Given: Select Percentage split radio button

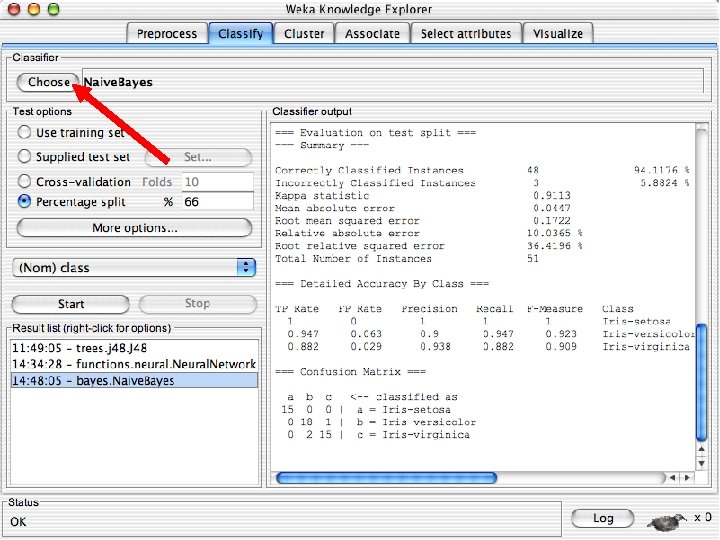Looking at the screenshot, I should pyautogui.click(x=24, y=201).
